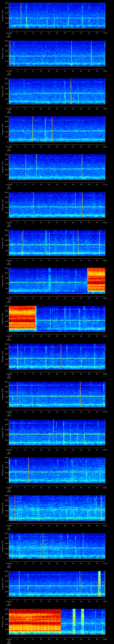This screenshot has width=114, height=644.
Task: Select the spectrogram panel starting at 16:17:00
Action: [x=57, y=53]
